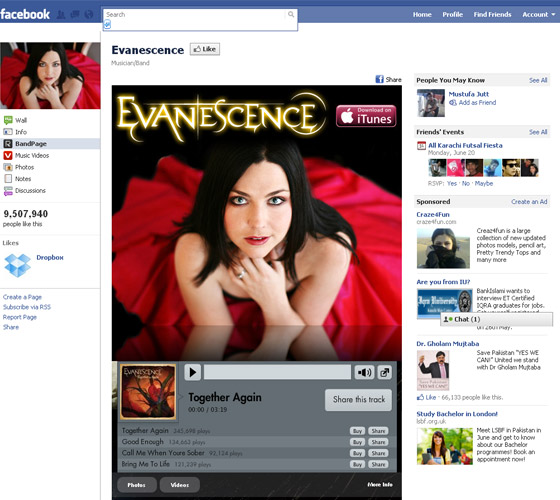See All Friends' Events
The height and width of the screenshot is (500, 560).
[538, 132]
